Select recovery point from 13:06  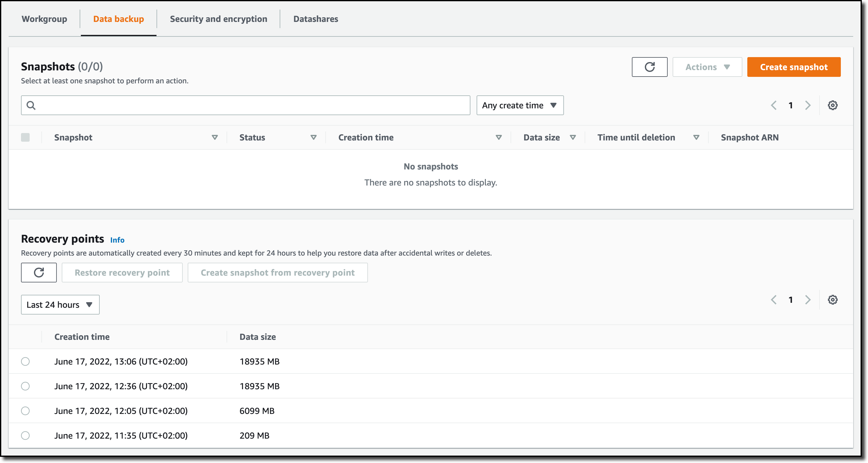click(x=25, y=361)
